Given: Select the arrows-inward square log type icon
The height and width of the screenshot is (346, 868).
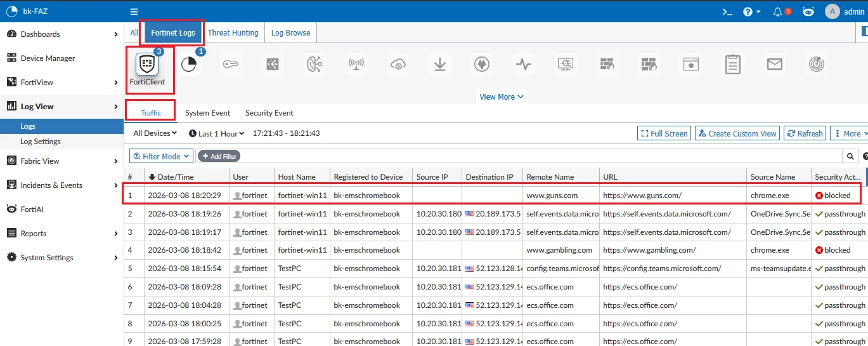Looking at the screenshot, I should [273, 64].
